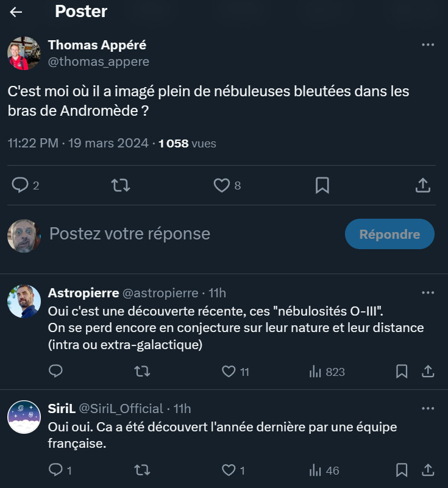Screen dimensions: 448x488
Task: Bookmark Thomas Appéré's main post
Action: tap(322, 185)
